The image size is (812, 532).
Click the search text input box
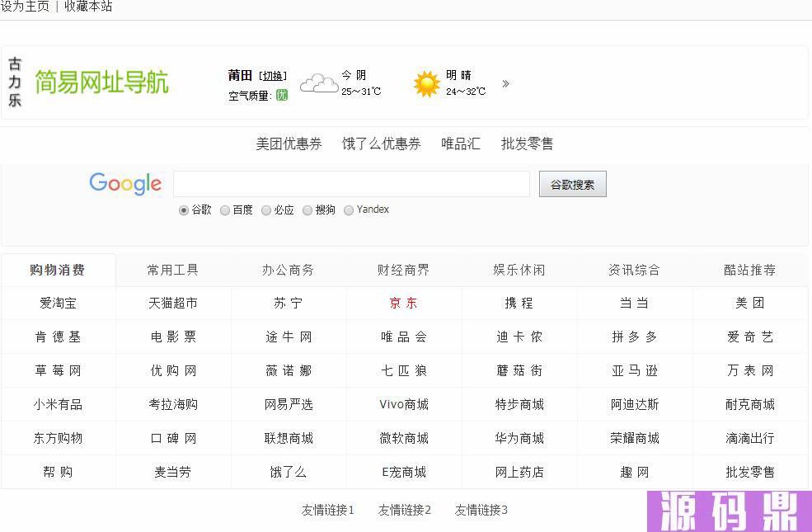[x=352, y=184]
